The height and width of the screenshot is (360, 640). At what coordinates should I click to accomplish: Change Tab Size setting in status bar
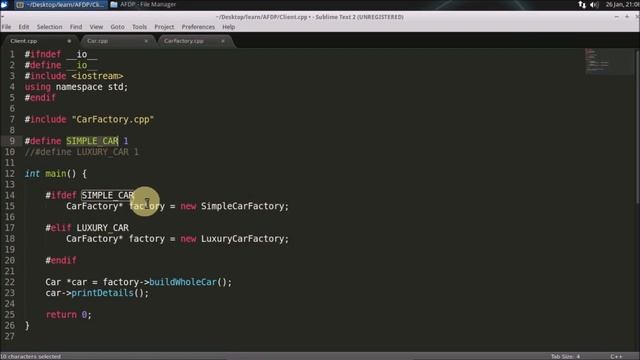click(x=565, y=356)
